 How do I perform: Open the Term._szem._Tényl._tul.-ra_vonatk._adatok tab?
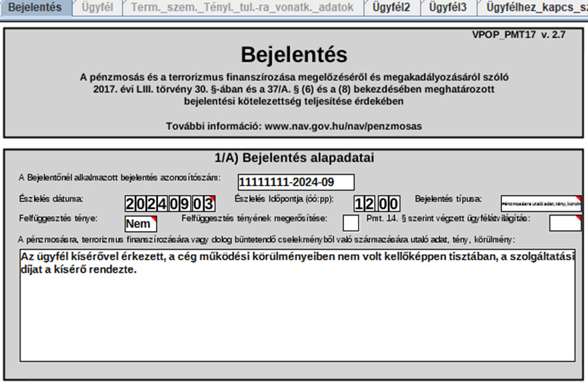(x=242, y=8)
